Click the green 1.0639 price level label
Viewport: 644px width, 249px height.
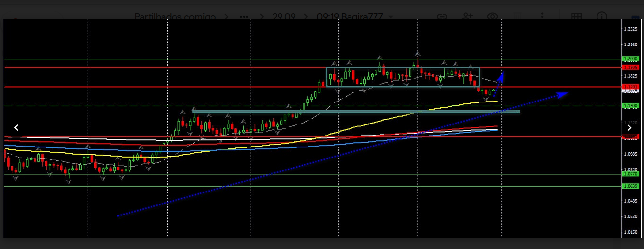click(630, 186)
